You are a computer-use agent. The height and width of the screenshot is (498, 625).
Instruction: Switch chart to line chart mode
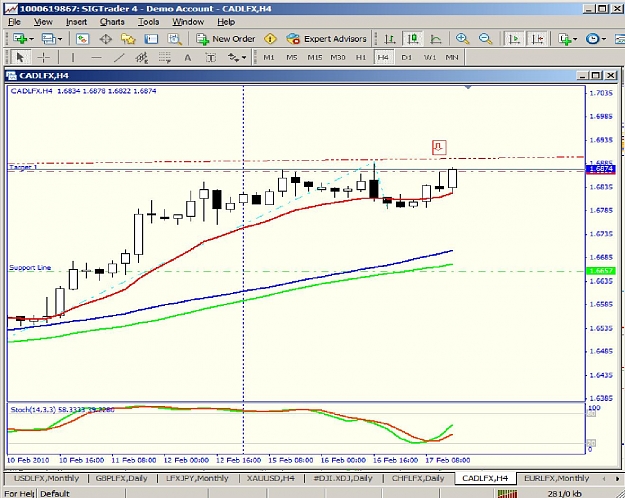[x=436, y=39]
